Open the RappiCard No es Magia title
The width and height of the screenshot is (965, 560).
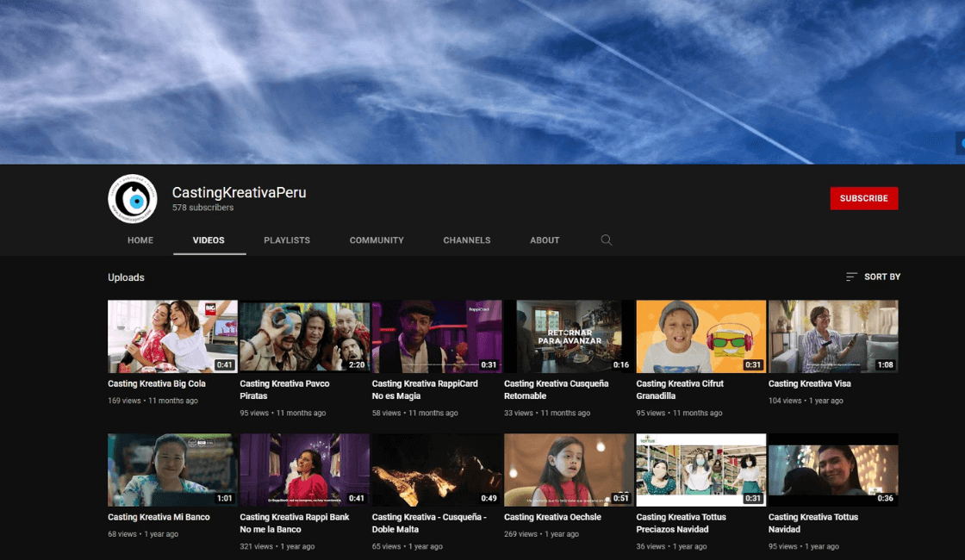pyautogui.click(x=425, y=389)
